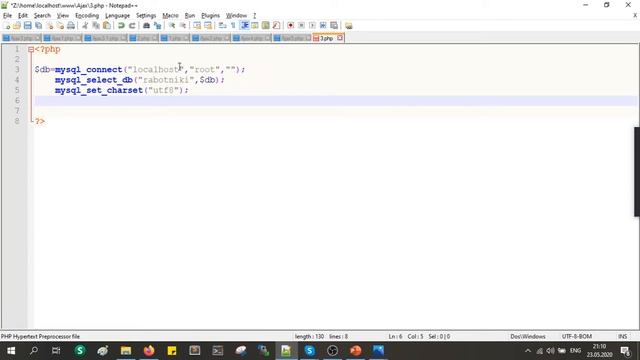
Task: Open File Explorer from taskbar
Action: click(x=126, y=351)
